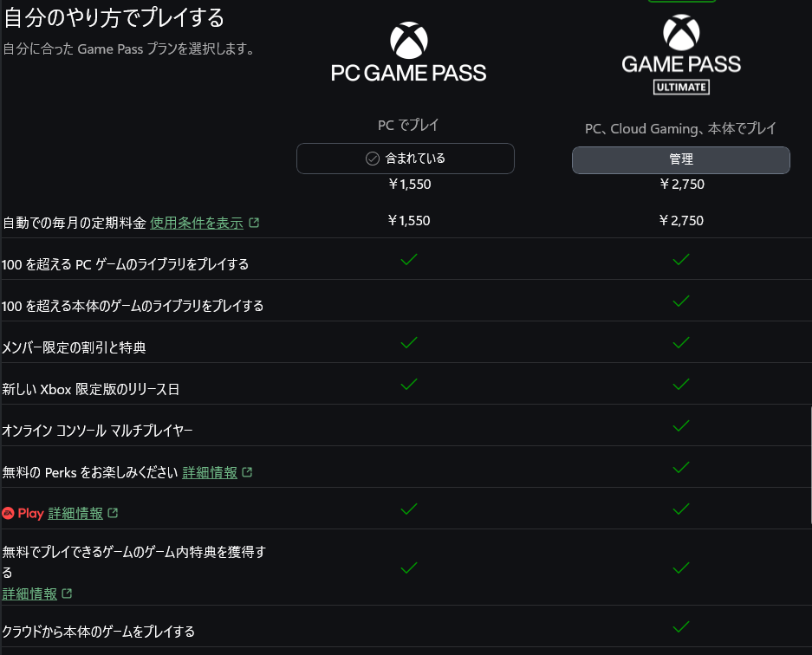Click external-link icon after in-game benefits 詳細情報
Image resolution: width=812 pixels, height=655 pixels.
click(x=68, y=593)
